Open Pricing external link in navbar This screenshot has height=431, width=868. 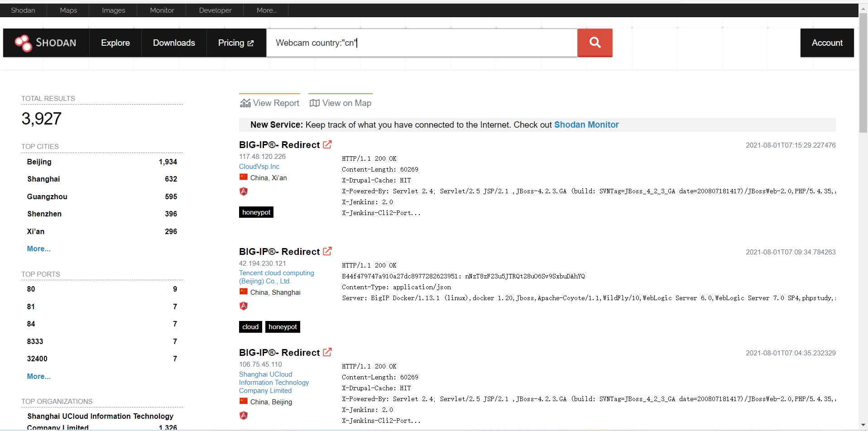pos(236,43)
